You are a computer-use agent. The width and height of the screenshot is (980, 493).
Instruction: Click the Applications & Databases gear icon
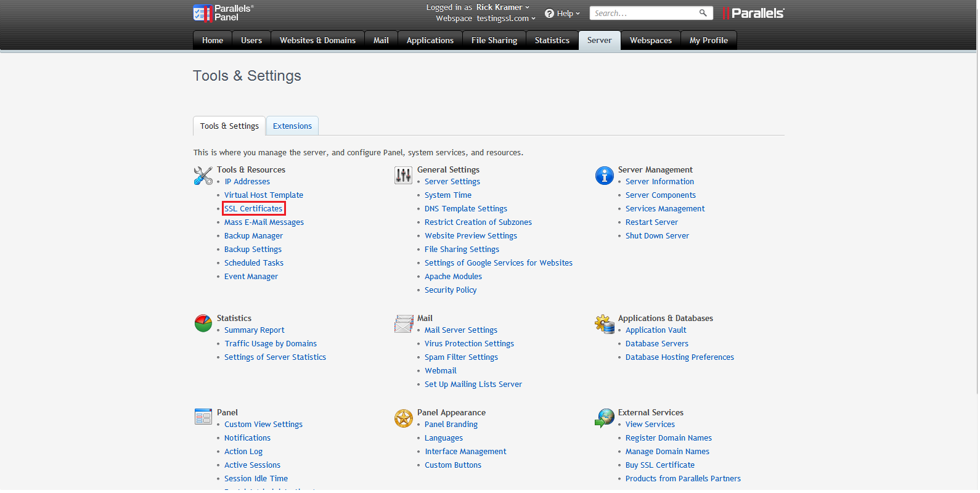coord(604,324)
